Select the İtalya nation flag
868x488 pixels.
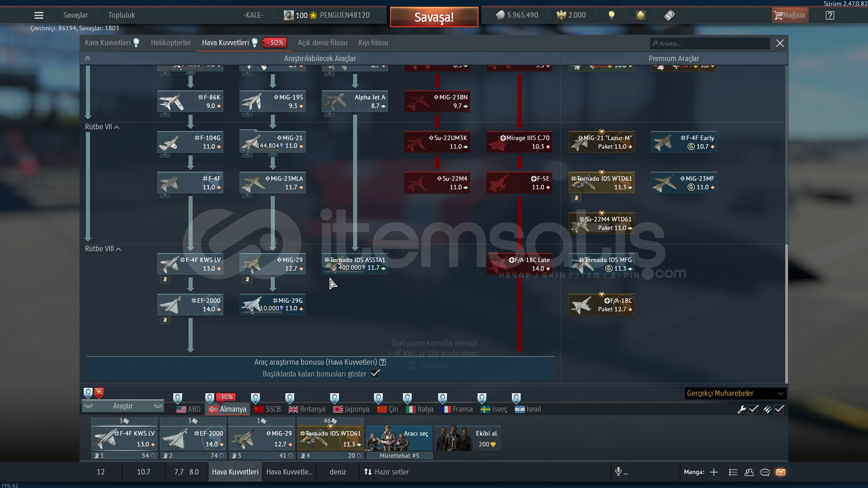(420, 409)
